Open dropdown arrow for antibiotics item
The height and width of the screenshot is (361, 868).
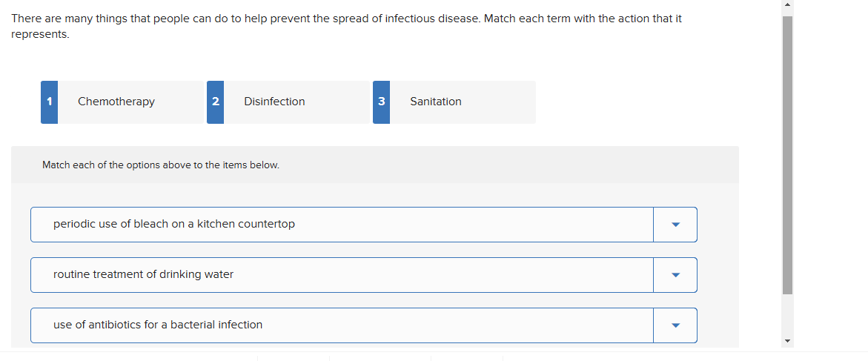675,325
